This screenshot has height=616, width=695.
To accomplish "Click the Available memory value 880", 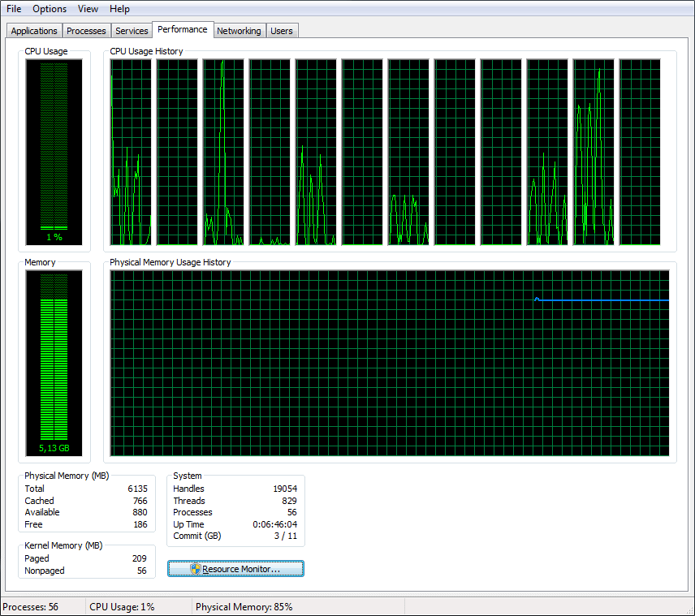I will click(x=140, y=512).
